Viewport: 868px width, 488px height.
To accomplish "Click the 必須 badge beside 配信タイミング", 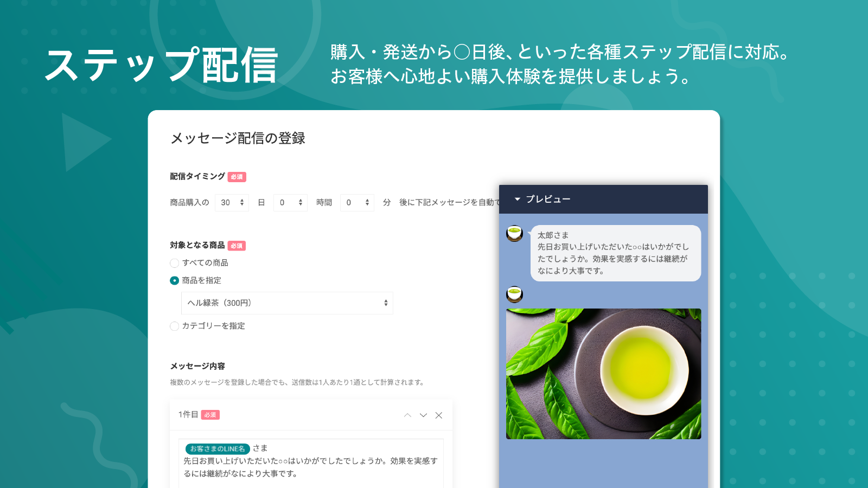I will (x=237, y=177).
